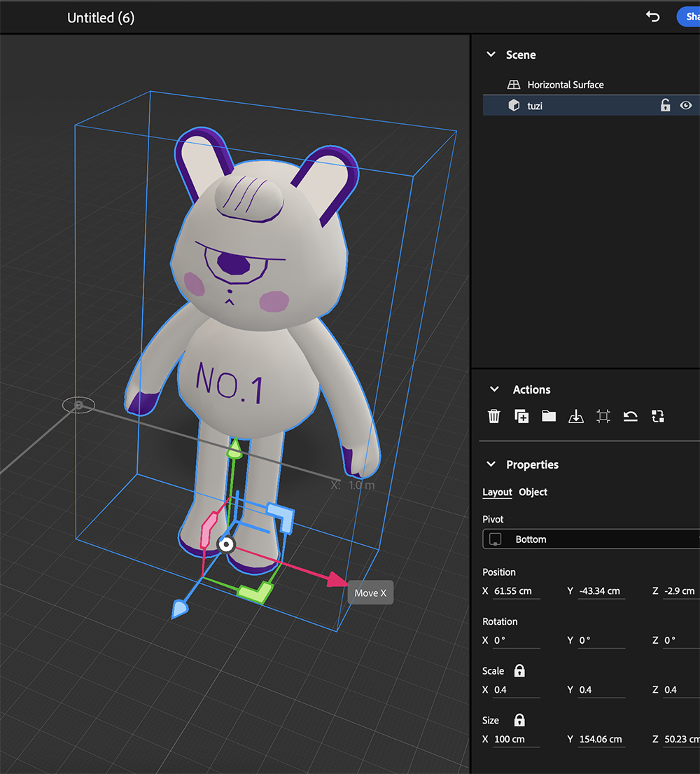
Task: Lock the tuzi layer
Action: (x=665, y=105)
